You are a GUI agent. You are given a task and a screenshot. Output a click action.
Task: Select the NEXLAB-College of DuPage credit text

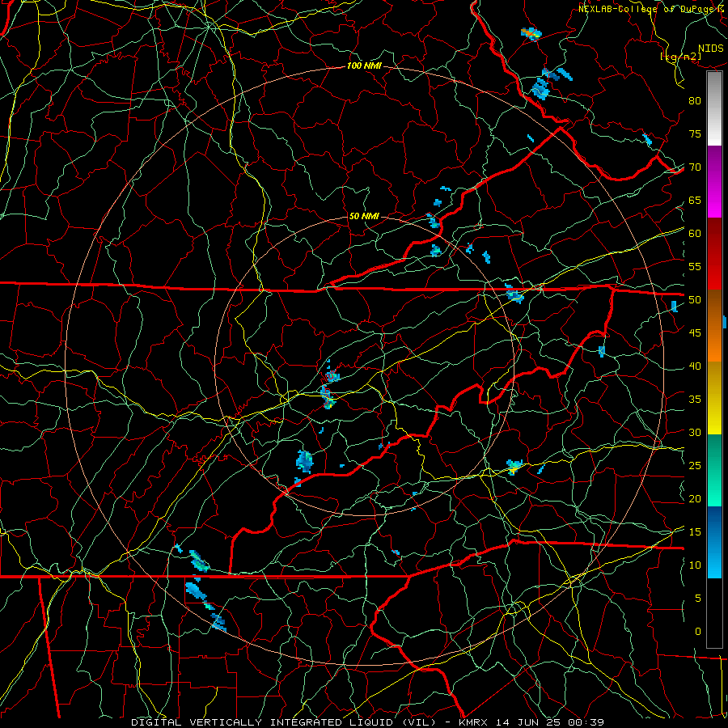pos(652,9)
